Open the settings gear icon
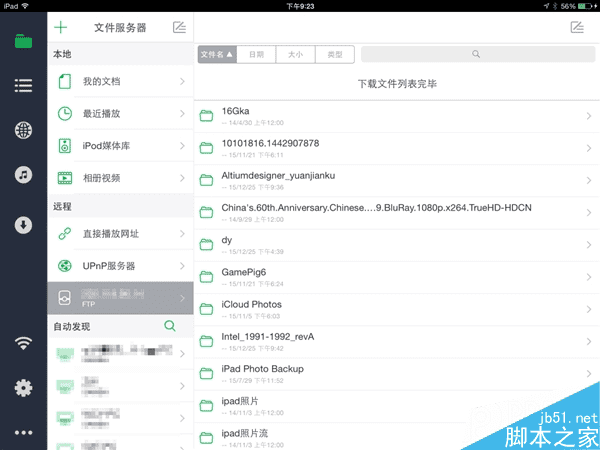Image resolution: width=600 pixels, height=450 pixels. (x=23, y=388)
